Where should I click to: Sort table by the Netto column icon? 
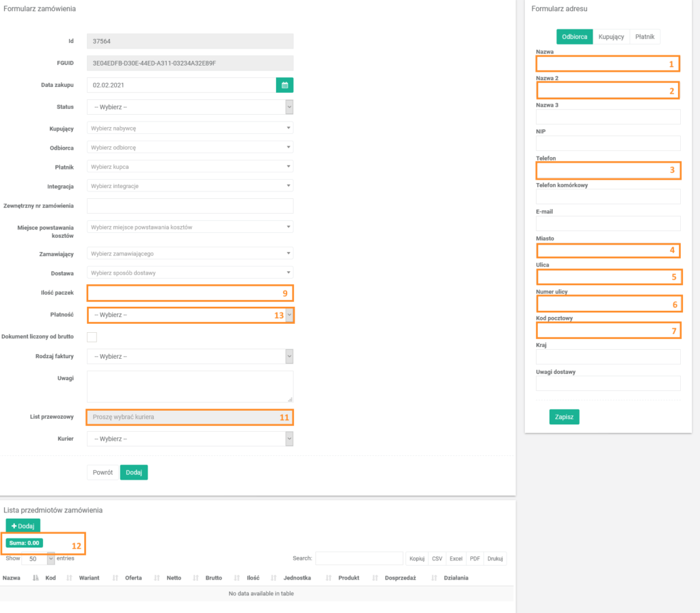point(195,578)
